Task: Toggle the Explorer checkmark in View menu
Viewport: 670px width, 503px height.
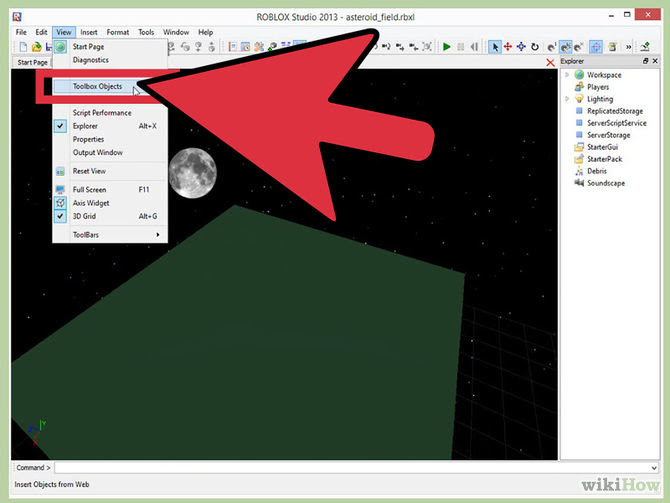Action: click(x=110, y=126)
